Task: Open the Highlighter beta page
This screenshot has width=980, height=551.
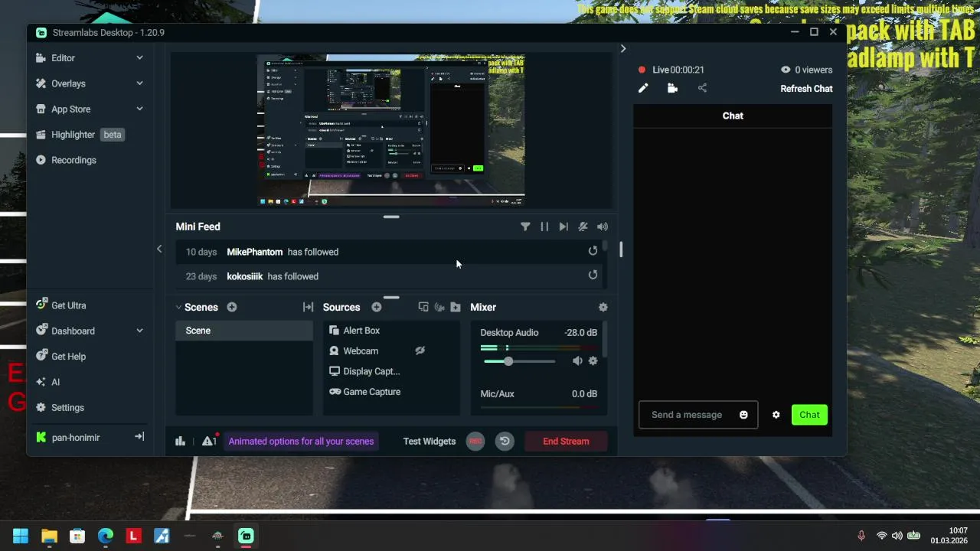Action: click(79, 135)
